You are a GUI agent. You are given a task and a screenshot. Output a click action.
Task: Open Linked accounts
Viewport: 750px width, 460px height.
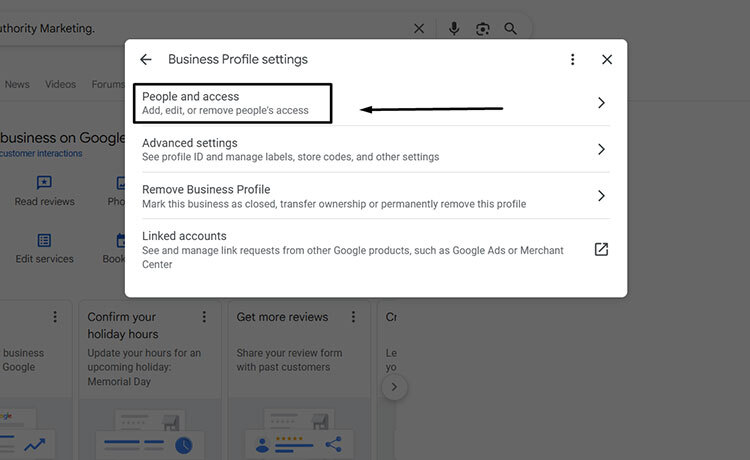coord(375,250)
